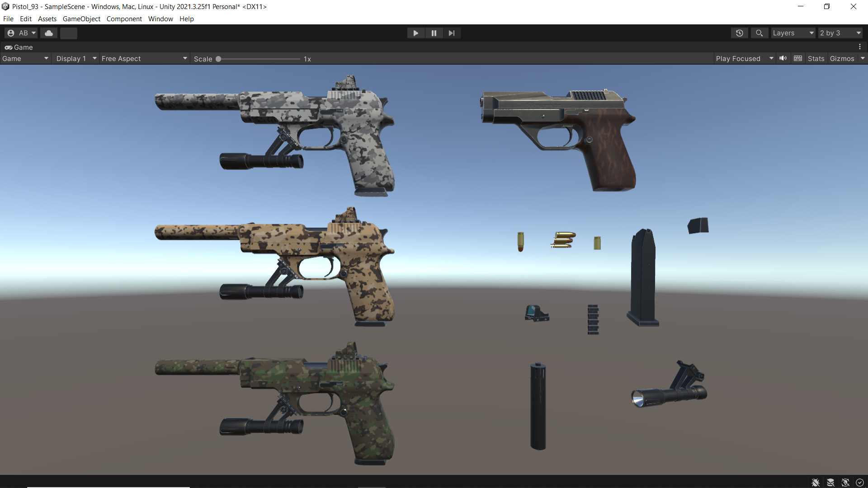Open the Game view mode dropdown

click(25, 59)
